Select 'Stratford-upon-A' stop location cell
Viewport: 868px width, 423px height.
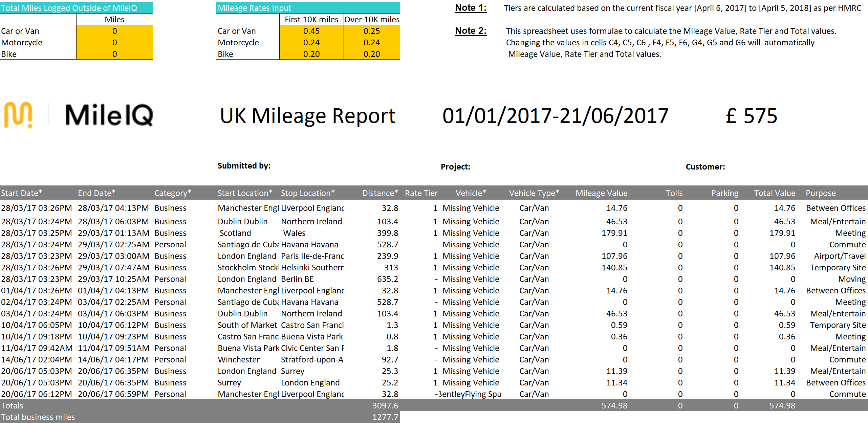312,360
